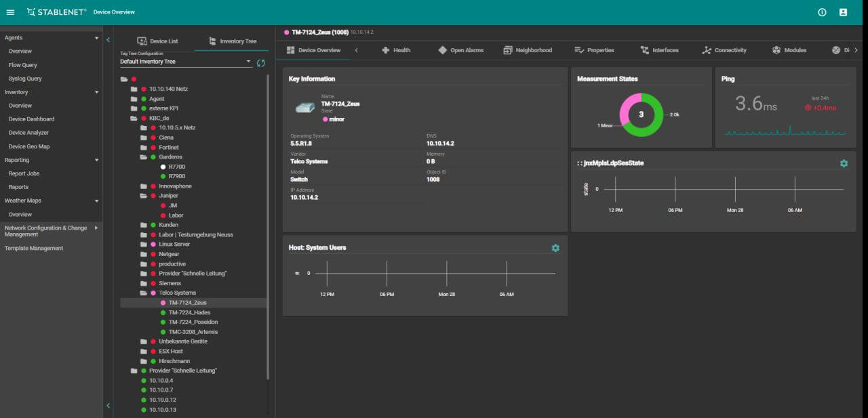Image resolution: width=868 pixels, height=418 pixels.
Task: Open Syslog Query under Agents
Action: click(x=25, y=79)
